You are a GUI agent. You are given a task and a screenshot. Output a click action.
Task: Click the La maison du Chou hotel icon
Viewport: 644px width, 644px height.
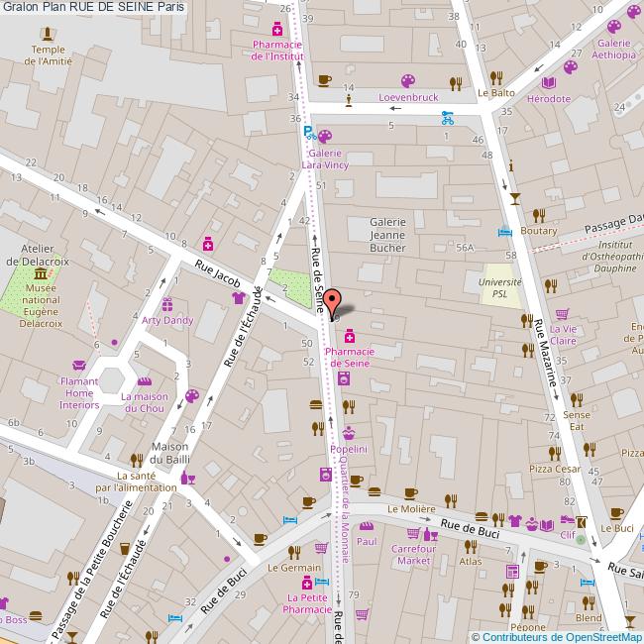coord(143,380)
